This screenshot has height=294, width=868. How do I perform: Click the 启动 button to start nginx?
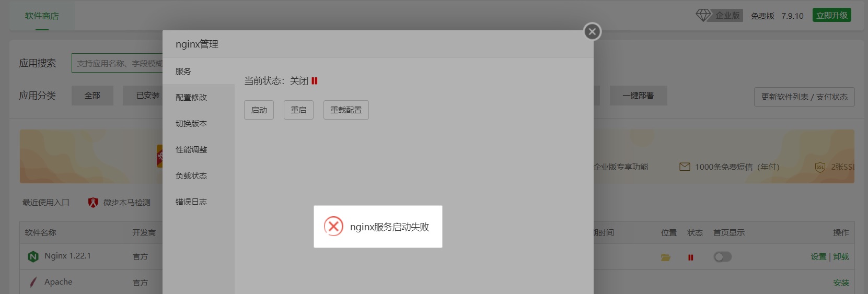[x=259, y=110]
